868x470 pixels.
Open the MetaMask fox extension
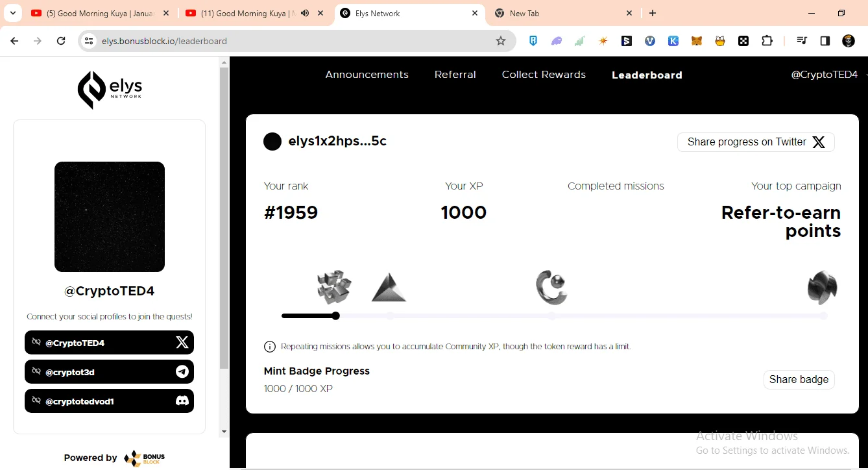tap(697, 41)
